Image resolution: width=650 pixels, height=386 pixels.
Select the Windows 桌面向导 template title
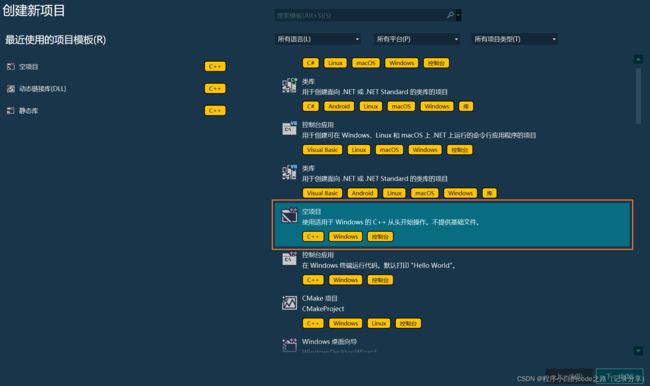pos(330,341)
